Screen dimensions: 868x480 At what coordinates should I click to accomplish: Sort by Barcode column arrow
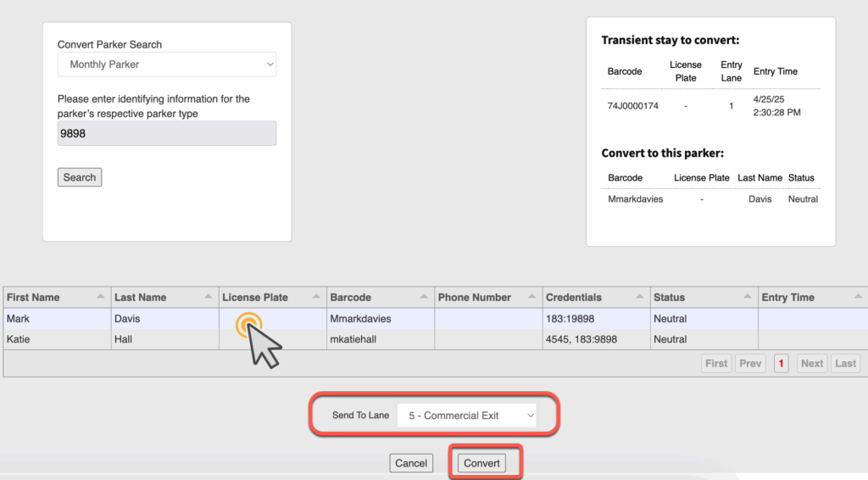424,297
